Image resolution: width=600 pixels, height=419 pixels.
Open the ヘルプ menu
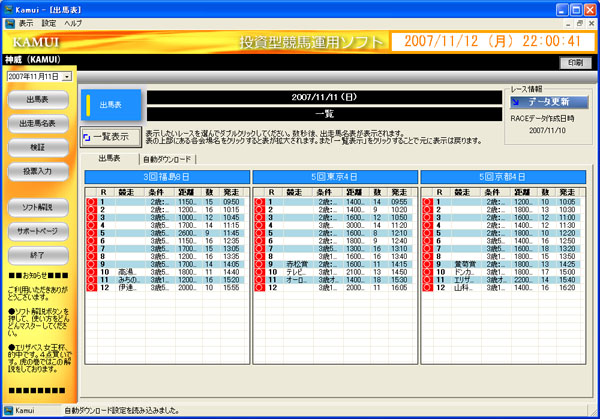click(x=74, y=22)
